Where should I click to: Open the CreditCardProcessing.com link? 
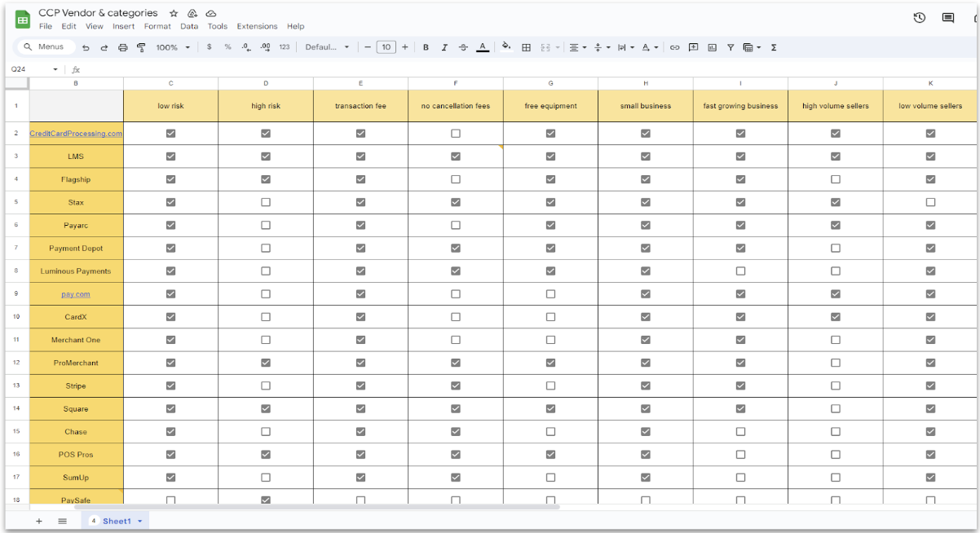pyautogui.click(x=76, y=133)
